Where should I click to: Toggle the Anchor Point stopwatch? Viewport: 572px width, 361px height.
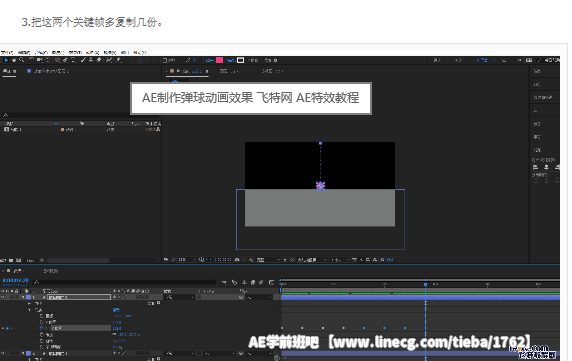[42, 316]
